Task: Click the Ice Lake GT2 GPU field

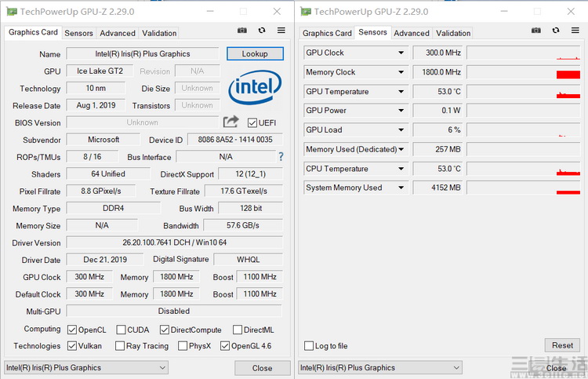Action: click(100, 71)
